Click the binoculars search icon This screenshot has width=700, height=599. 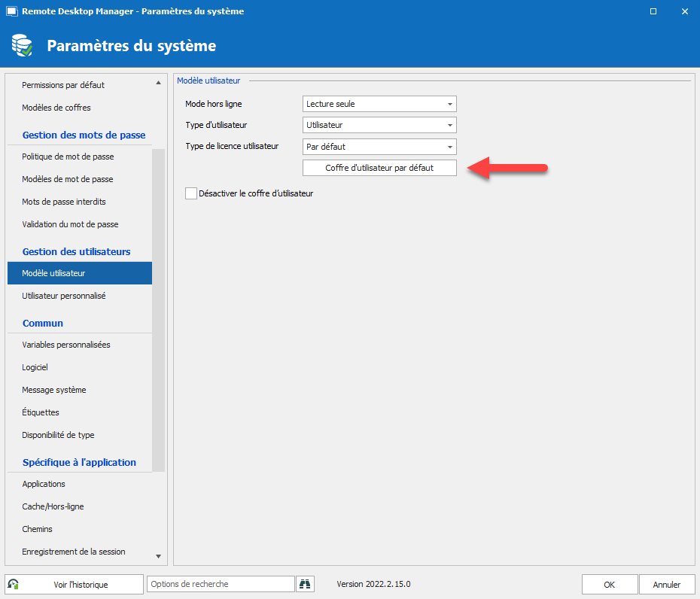point(305,584)
